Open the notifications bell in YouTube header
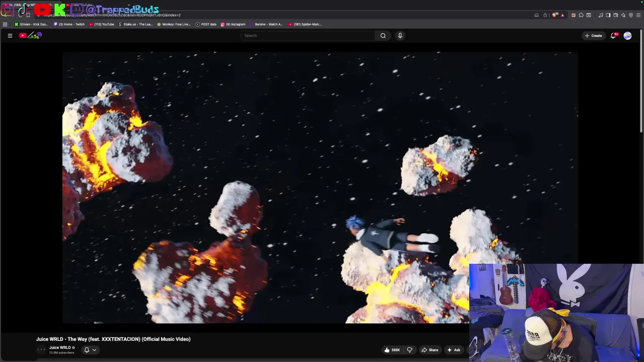The width and height of the screenshot is (644, 362). point(613,36)
